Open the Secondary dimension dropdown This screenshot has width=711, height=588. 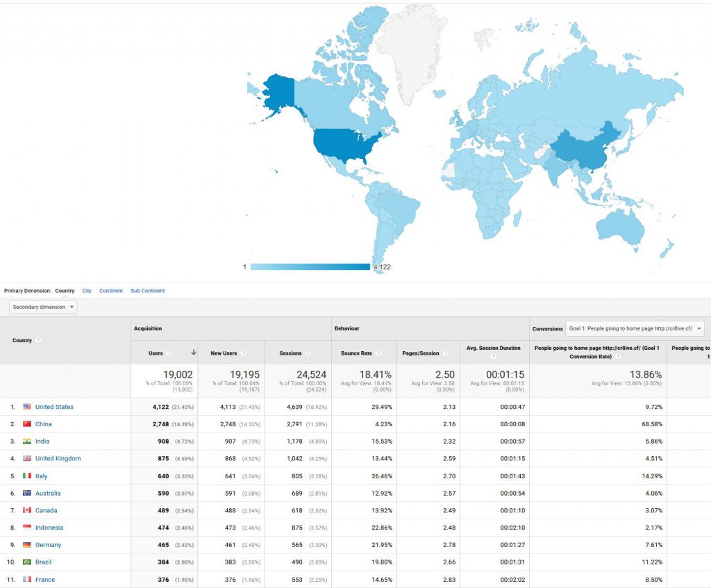[43, 307]
